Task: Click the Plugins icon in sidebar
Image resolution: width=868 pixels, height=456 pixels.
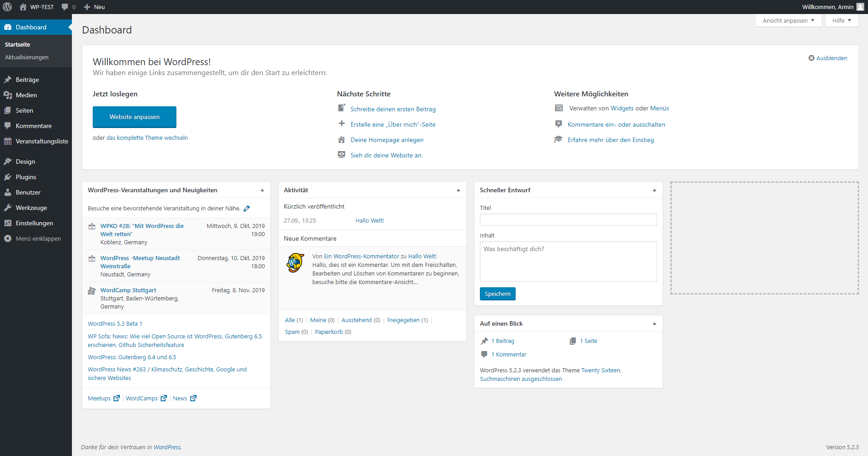Action: (8, 177)
